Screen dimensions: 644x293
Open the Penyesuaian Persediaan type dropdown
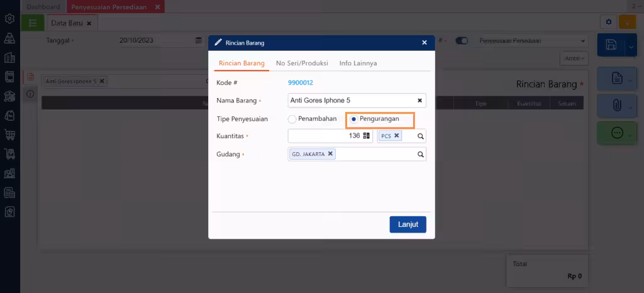(532, 41)
